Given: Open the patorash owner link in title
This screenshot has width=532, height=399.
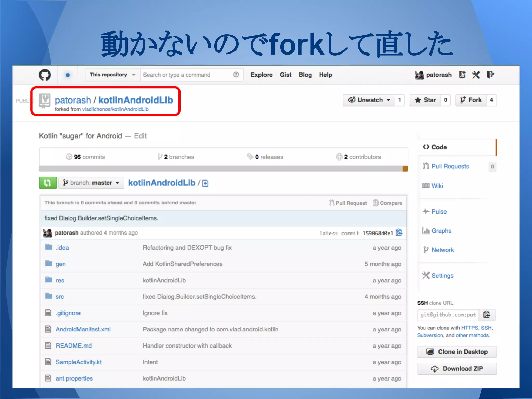Looking at the screenshot, I should 73,100.
